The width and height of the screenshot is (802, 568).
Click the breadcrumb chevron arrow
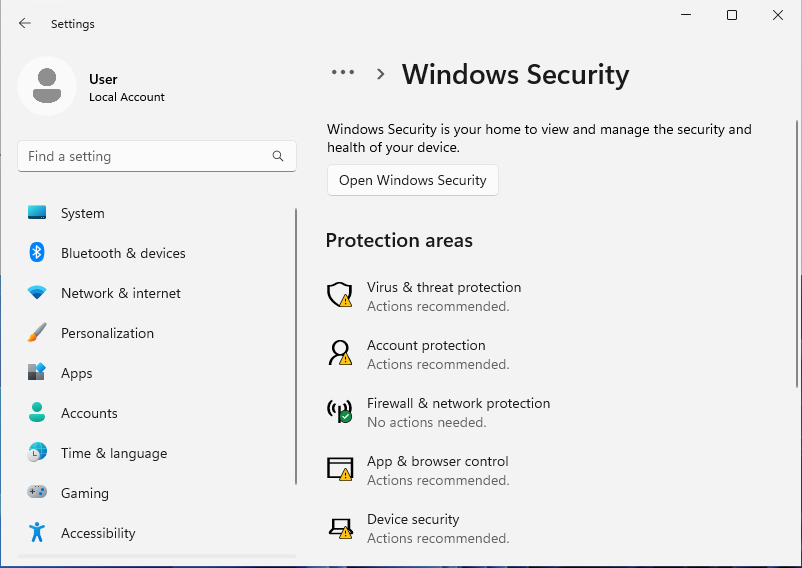click(x=380, y=74)
